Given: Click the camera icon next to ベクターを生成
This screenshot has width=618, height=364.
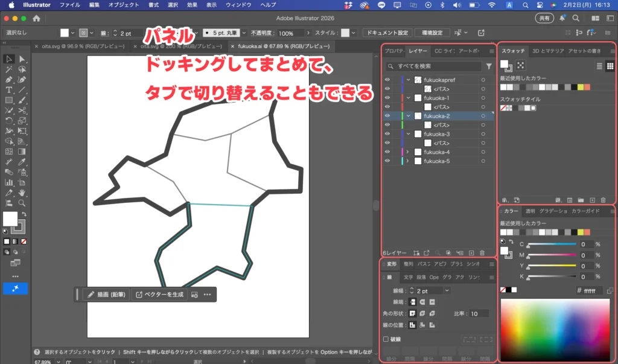Looking at the screenshot, I should tap(194, 295).
